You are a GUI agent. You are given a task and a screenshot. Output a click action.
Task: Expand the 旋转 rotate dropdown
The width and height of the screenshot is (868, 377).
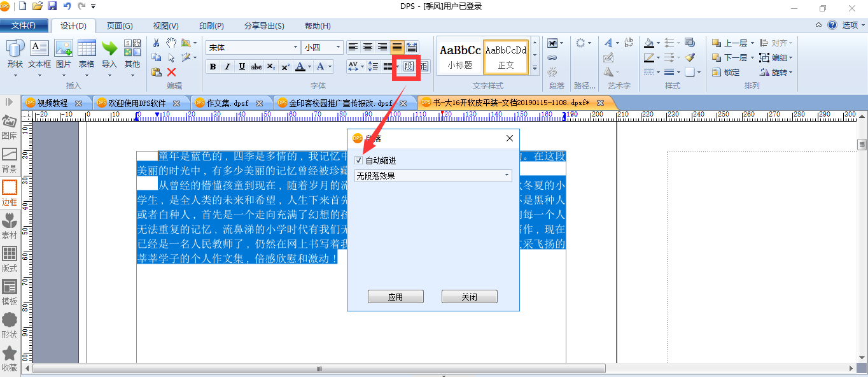tap(791, 72)
